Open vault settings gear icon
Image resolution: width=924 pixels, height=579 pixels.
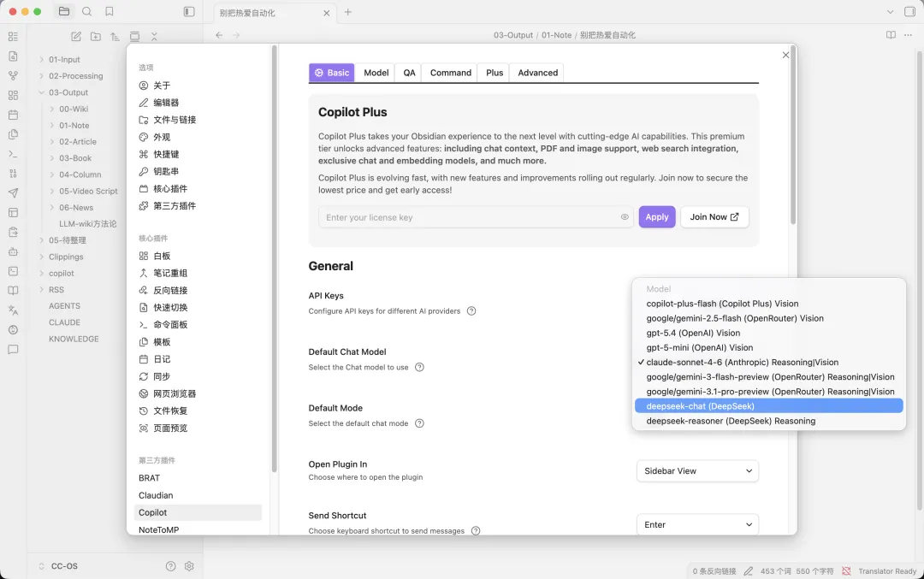(x=189, y=566)
